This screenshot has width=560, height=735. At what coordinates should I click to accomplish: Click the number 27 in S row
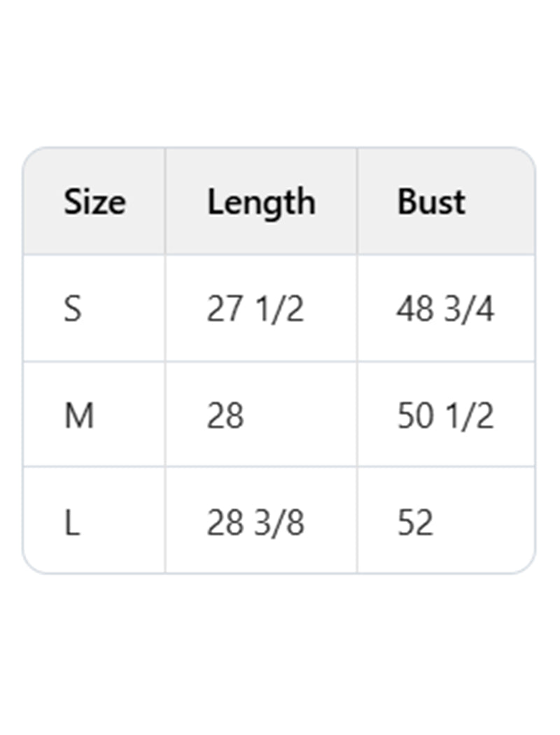tap(225, 309)
